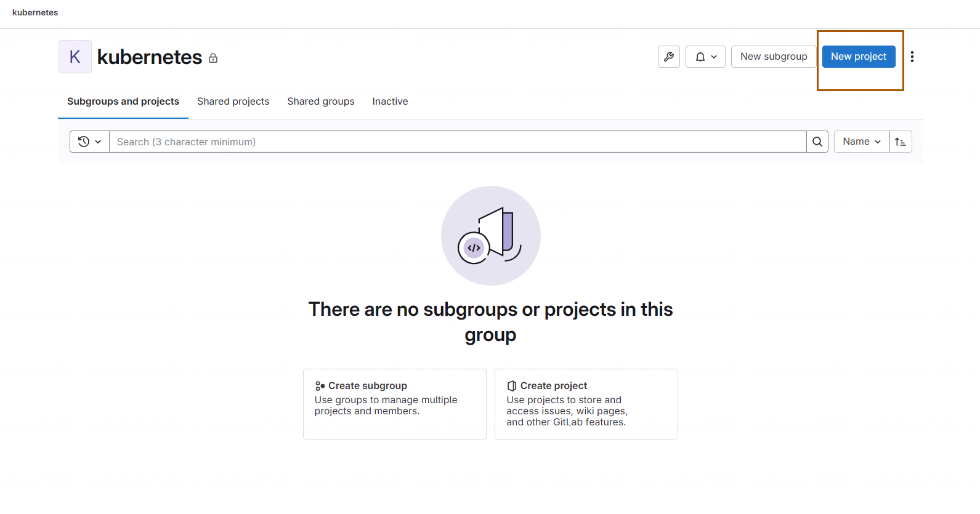The height and width of the screenshot is (514, 980).
Task: Click the kubernetes breadcrumb text
Action: click(35, 12)
